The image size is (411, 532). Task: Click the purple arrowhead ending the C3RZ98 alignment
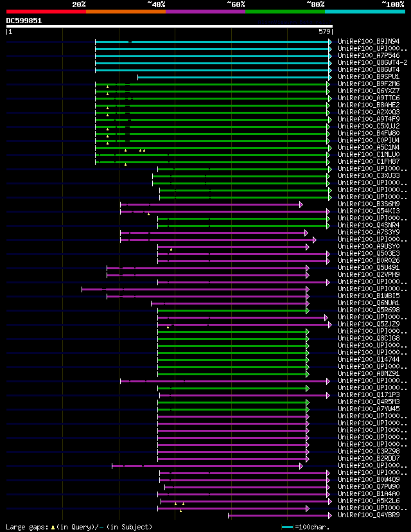point(308,452)
